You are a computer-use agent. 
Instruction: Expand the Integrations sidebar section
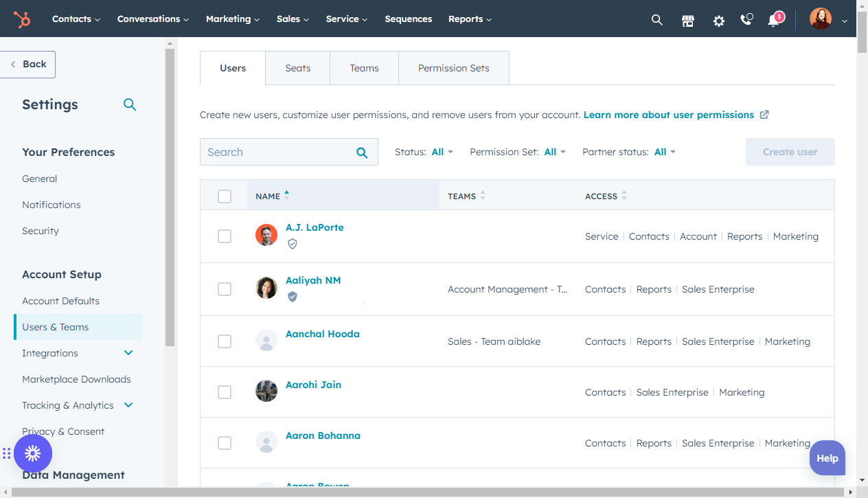pos(128,353)
